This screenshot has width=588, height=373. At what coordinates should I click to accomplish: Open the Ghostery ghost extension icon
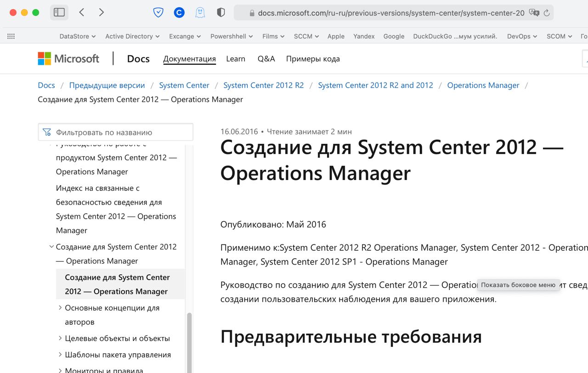[x=200, y=13]
